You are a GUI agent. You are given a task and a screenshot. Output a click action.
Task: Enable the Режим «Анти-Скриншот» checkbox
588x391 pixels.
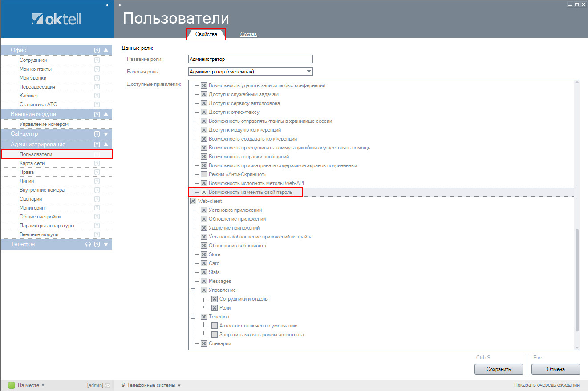coord(204,174)
